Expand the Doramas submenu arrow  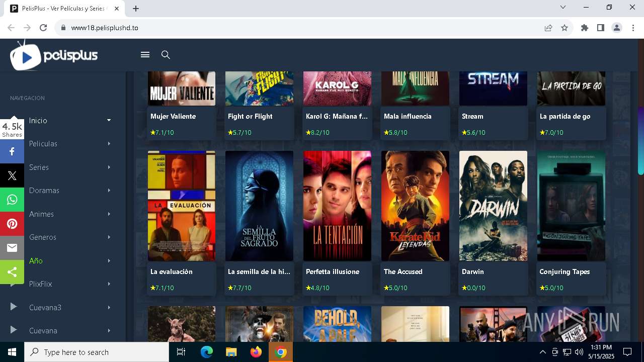click(x=109, y=191)
